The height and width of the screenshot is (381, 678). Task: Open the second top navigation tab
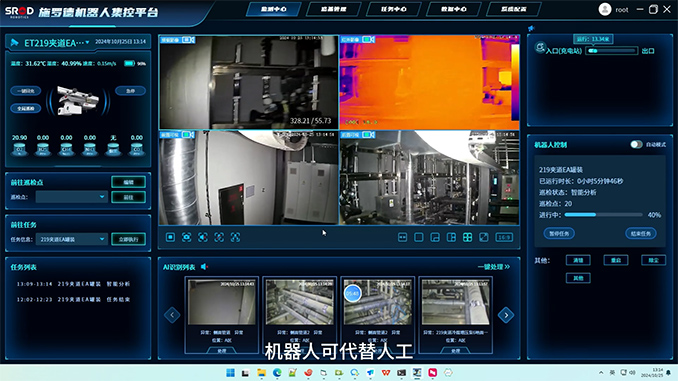(x=333, y=9)
